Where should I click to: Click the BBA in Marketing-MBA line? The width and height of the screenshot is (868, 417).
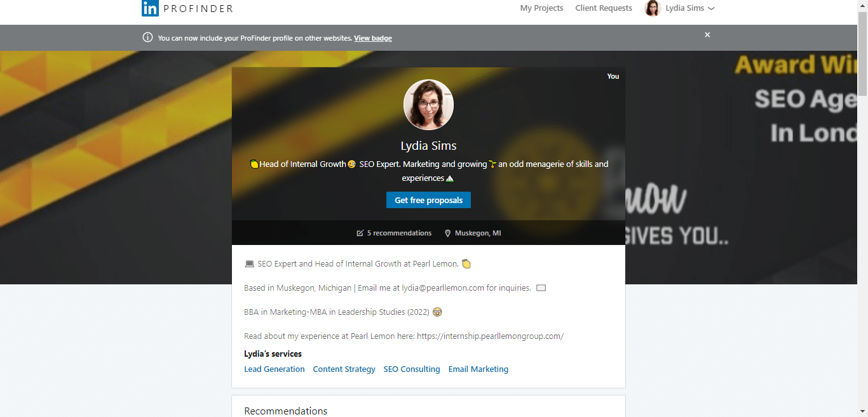click(x=343, y=312)
